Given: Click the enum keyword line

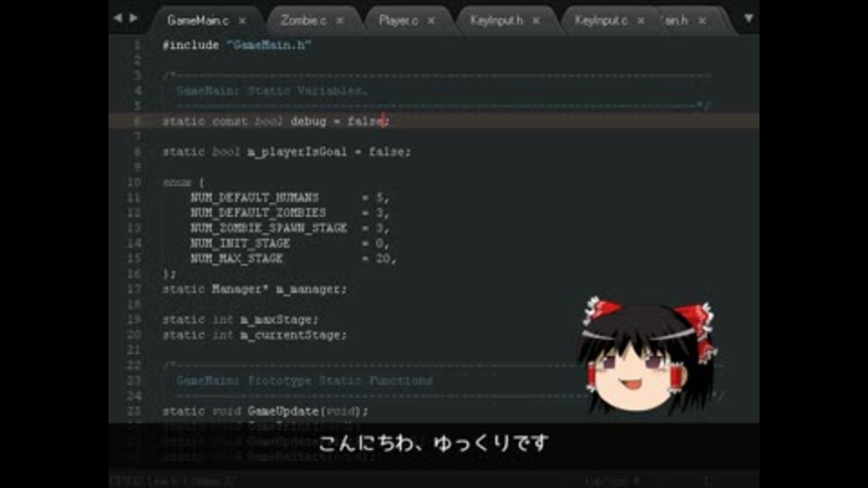Looking at the screenshot, I should click(184, 183).
